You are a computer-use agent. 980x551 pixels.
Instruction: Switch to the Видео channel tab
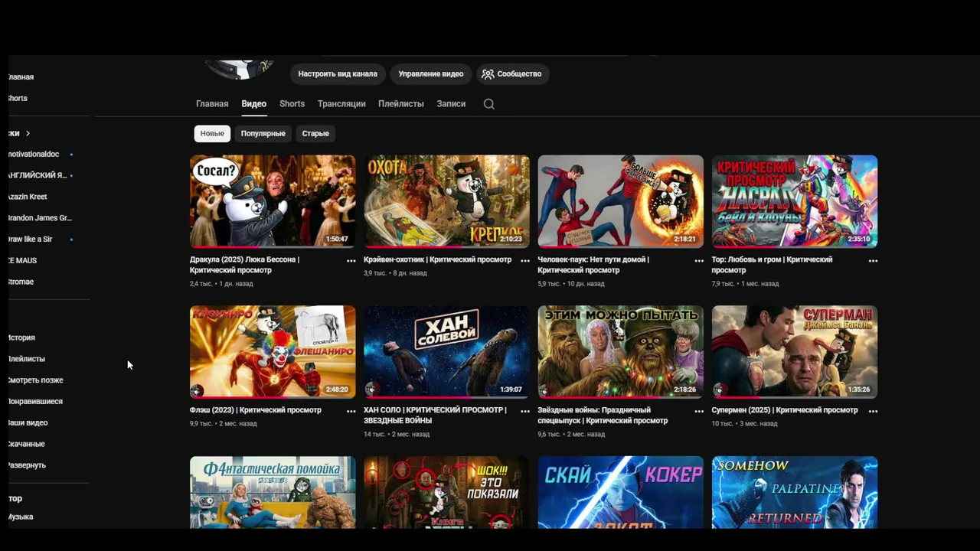(x=253, y=104)
